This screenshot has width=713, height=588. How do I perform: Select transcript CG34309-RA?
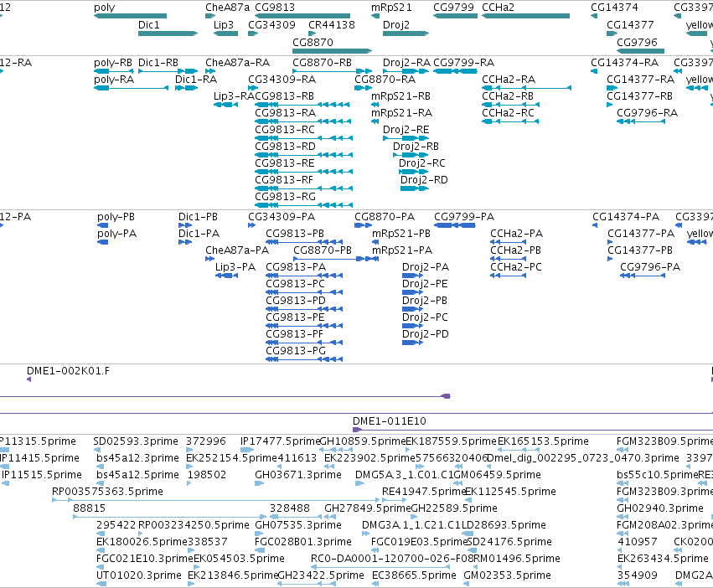pyautogui.click(x=253, y=88)
